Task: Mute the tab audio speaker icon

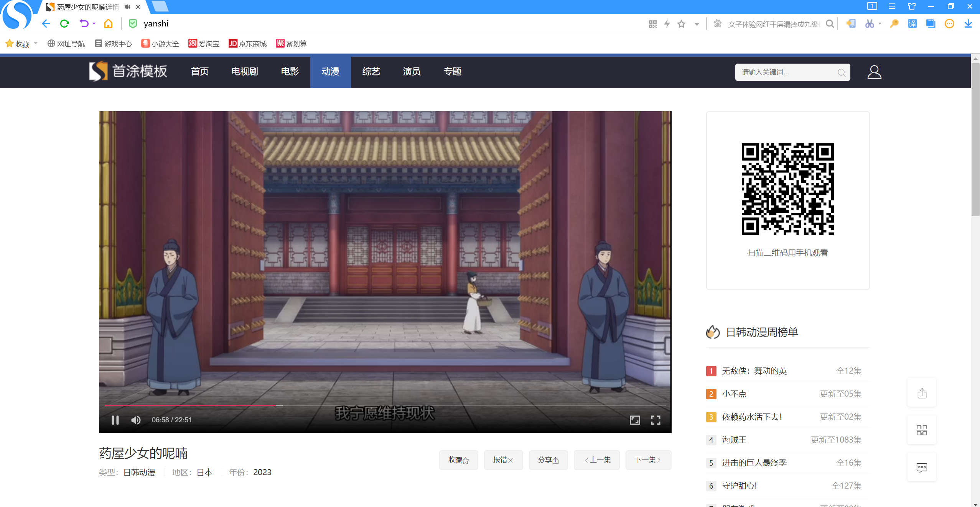Action: (127, 7)
